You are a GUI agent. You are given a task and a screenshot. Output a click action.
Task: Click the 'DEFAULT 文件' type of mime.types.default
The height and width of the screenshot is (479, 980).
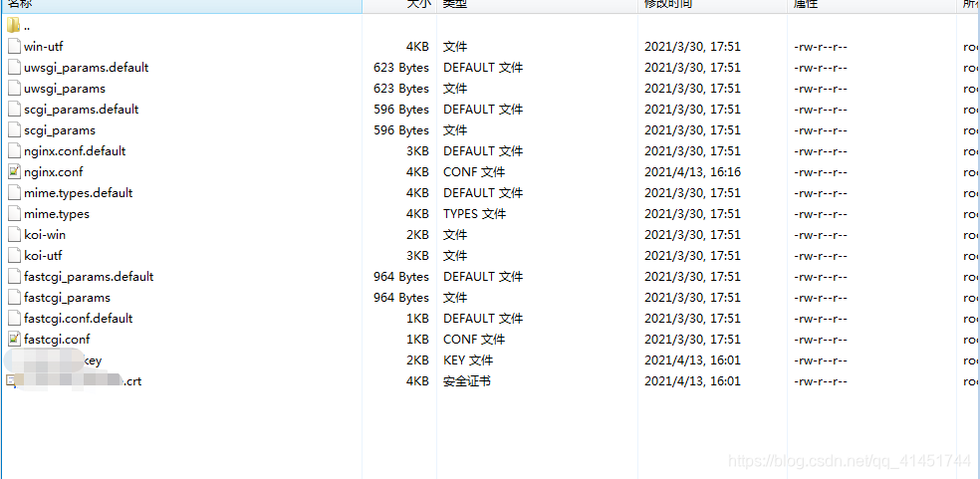click(x=483, y=193)
